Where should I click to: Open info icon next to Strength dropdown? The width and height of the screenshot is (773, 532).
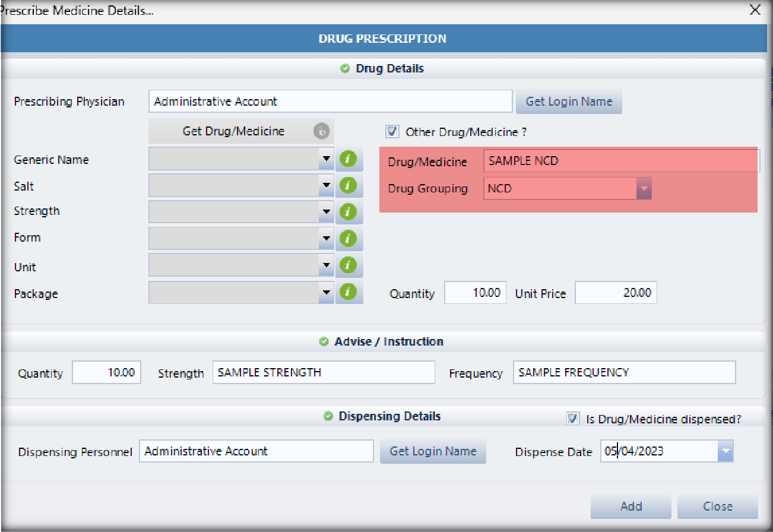tap(349, 212)
